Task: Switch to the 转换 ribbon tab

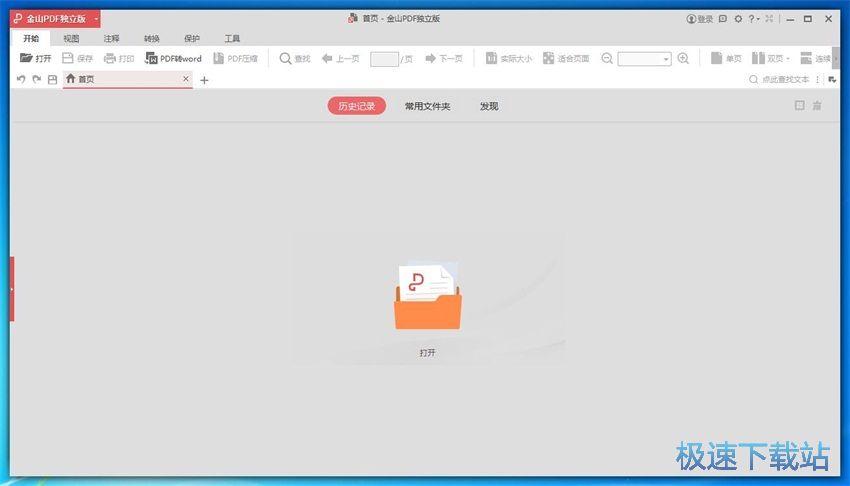Action: point(152,38)
